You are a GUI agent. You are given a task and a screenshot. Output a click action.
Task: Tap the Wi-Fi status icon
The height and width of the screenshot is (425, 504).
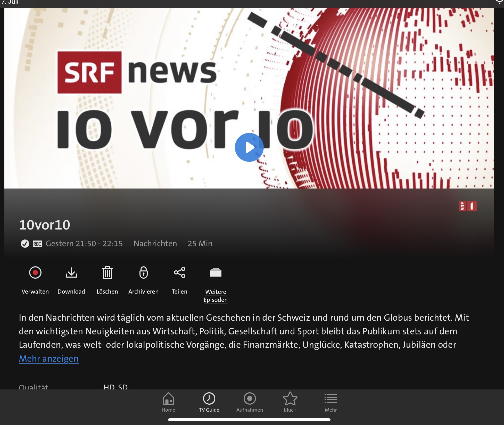(x=499, y=2)
